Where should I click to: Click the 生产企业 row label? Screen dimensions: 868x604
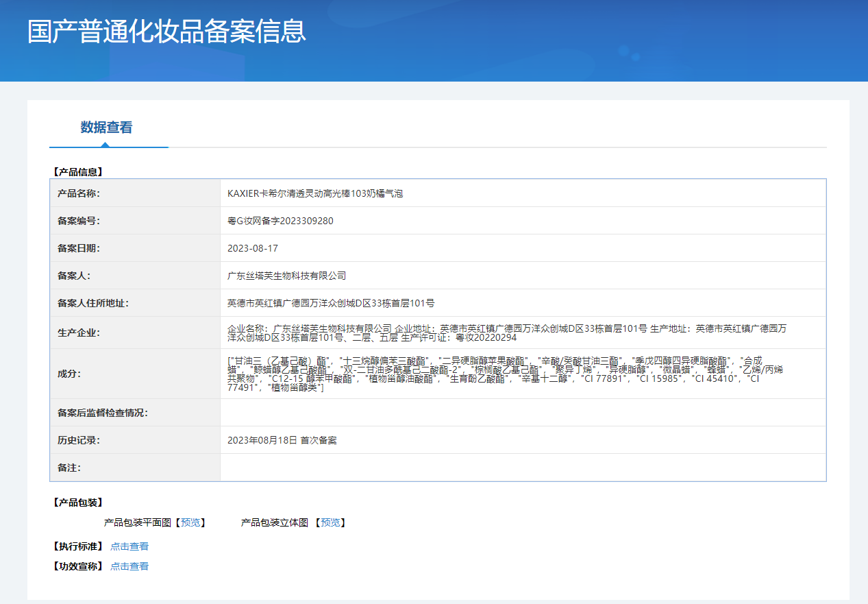(79, 333)
